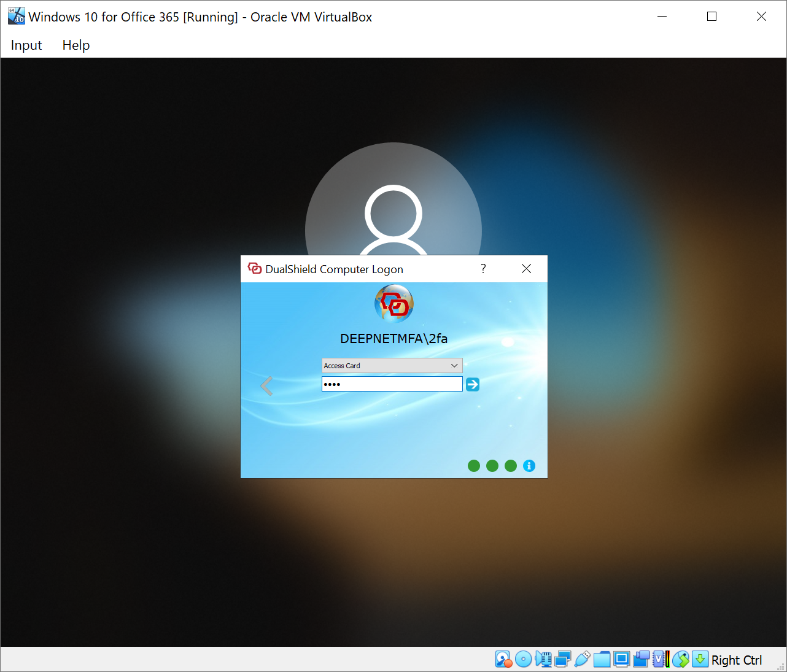The image size is (787, 672).
Task: Click the blue arrow submit button
Action: click(x=472, y=384)
